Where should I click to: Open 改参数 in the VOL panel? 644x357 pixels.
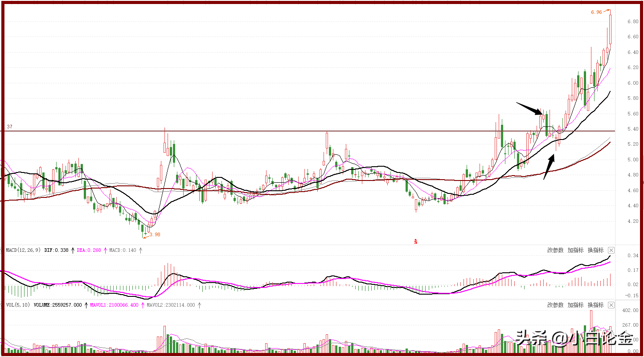click(555, 305)
